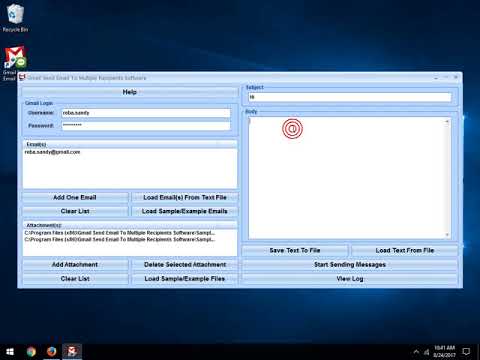This screenshot has height=360, width=480.
Task: Click Add One Email button
Action: [x=75, y=197]
